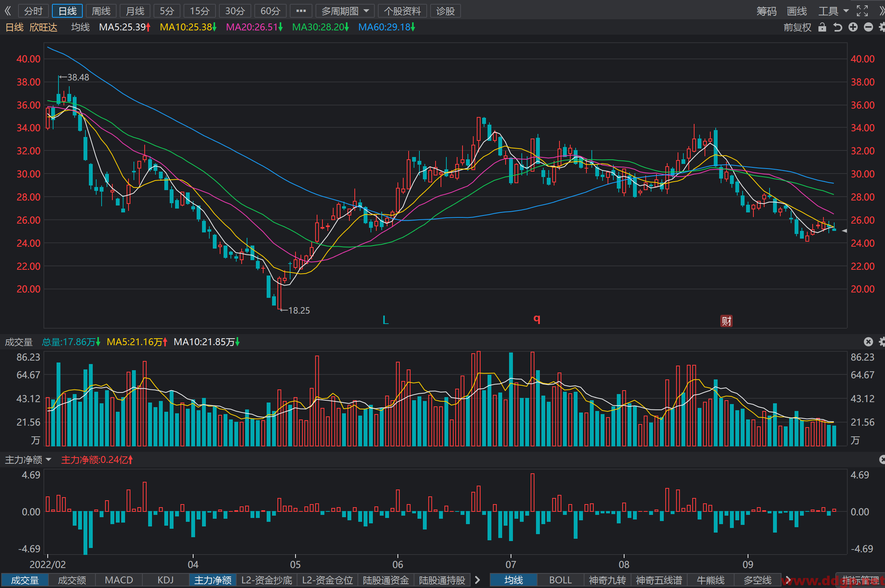Open chart settings gear in the main chart header
Screen dimensions: 885x588
(x=882, y=27)
